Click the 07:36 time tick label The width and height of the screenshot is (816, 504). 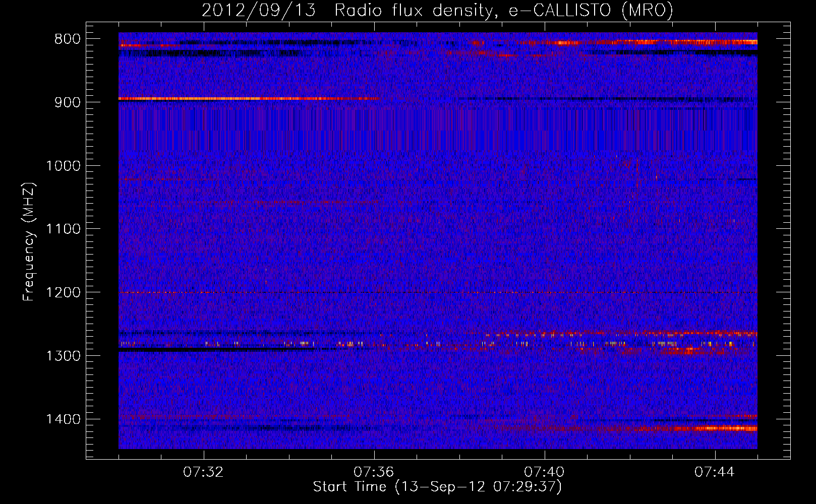[374, 472]
